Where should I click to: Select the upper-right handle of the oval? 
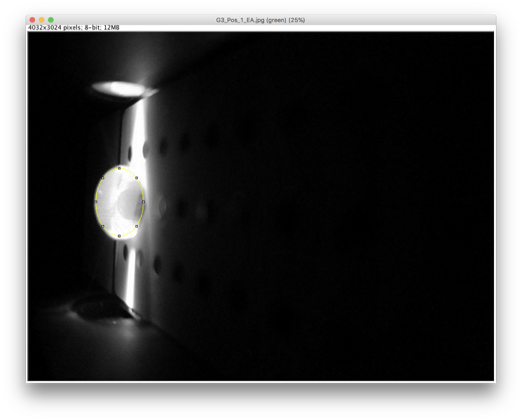point(136,178)
